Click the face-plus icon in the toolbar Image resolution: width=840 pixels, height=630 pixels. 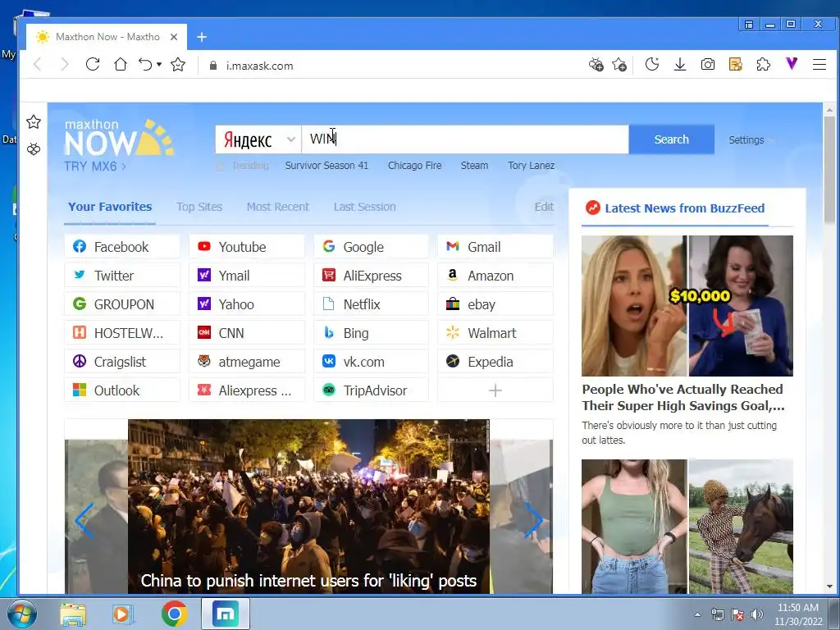(x=596, y=65)
